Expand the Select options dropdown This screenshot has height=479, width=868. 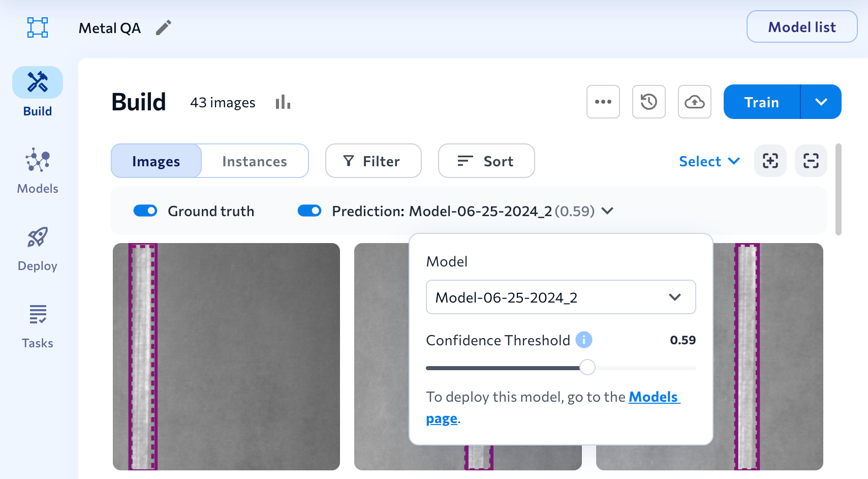(709, 161)
